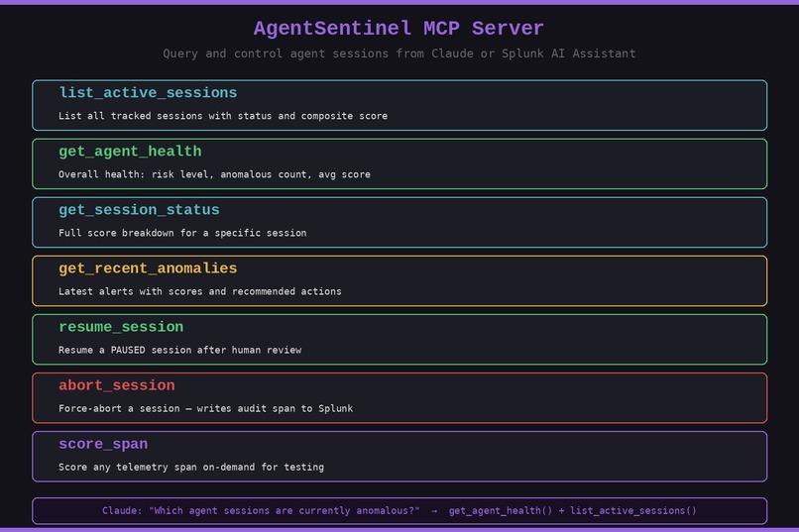Select the get_recent_anomalies tool name

(148, 268)
